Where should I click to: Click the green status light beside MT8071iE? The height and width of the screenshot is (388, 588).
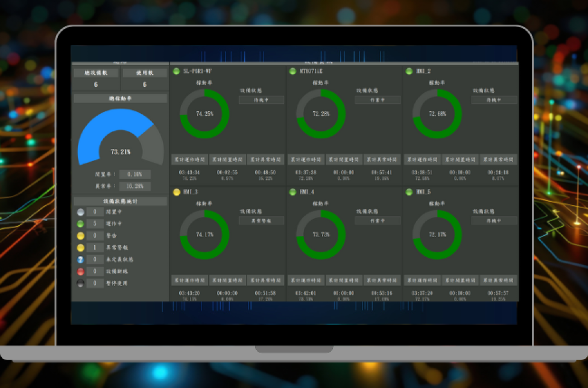(x=293, y=71)
